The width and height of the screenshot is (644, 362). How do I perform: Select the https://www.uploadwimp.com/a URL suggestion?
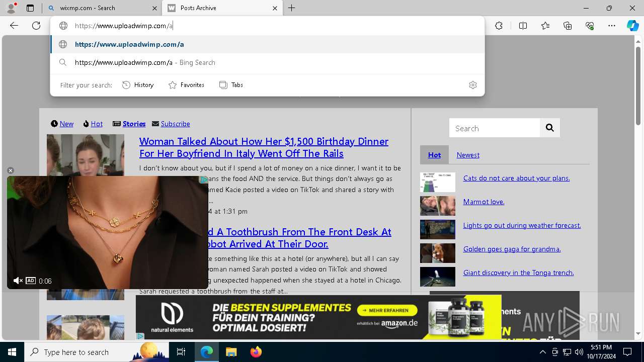point(267,44)
